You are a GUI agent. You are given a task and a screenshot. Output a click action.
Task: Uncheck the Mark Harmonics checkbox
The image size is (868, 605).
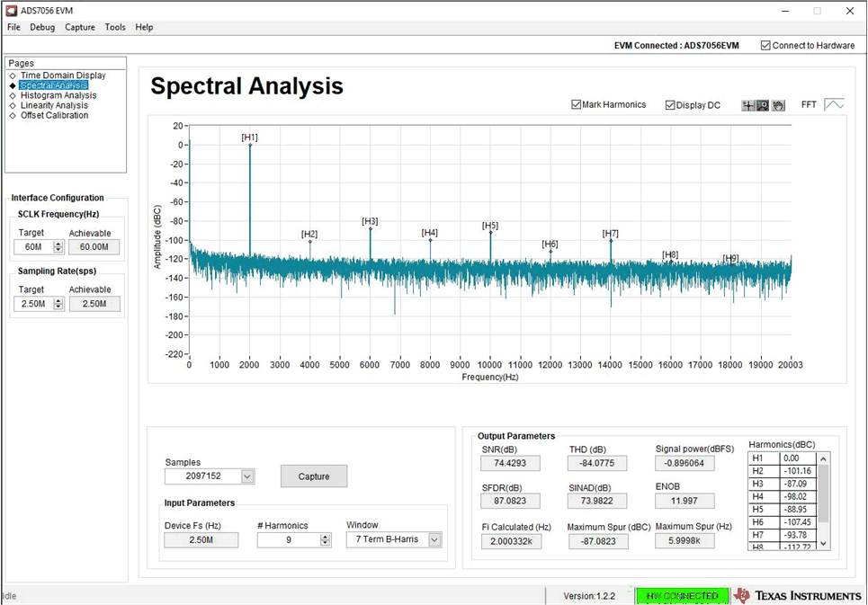(577, 105)
